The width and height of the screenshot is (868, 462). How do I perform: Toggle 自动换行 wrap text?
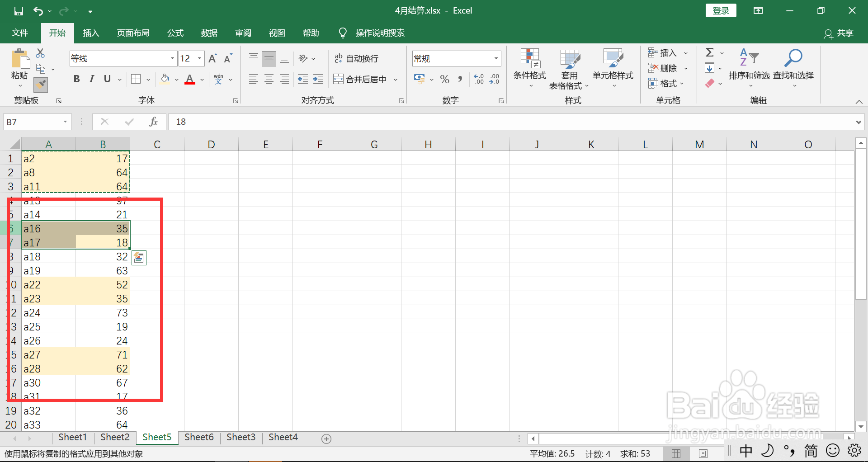click(357, 58)
